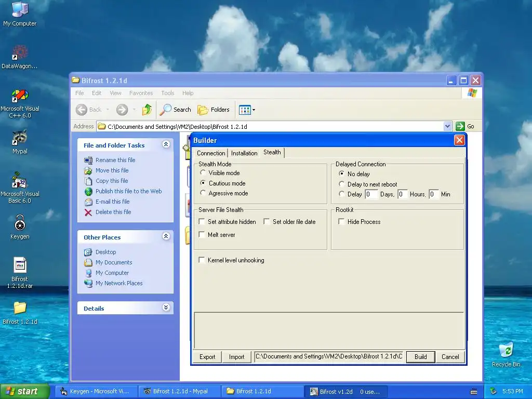Select the Delay days/hours radio button
Image resolution: width=532 pixels, height=399 pixels.
point(342,194)
